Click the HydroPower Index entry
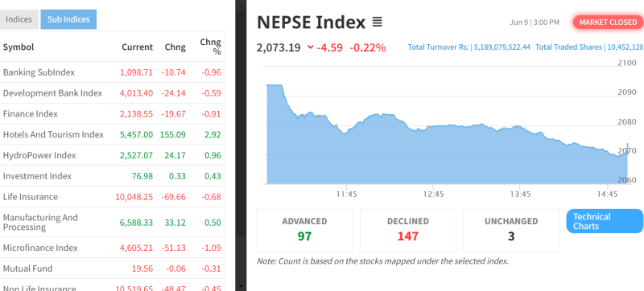Image resolution: width=644 pixels, height=291 pixels. 112,155
